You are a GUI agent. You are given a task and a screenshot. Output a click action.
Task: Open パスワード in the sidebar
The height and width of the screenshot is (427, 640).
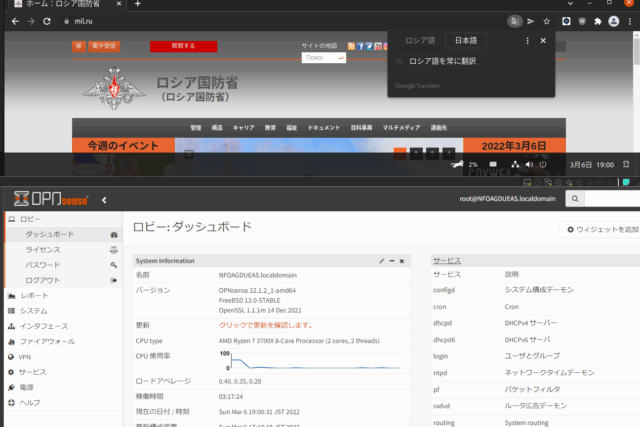click(63, 265)
